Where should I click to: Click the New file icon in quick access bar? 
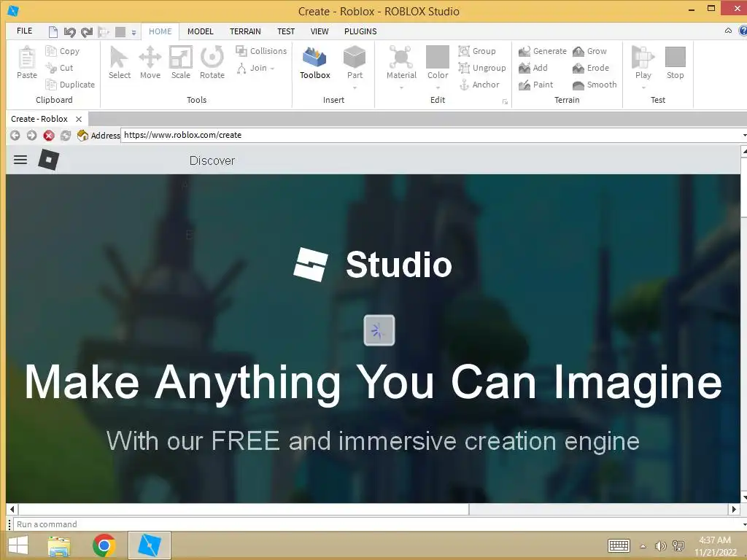point(53,32)
